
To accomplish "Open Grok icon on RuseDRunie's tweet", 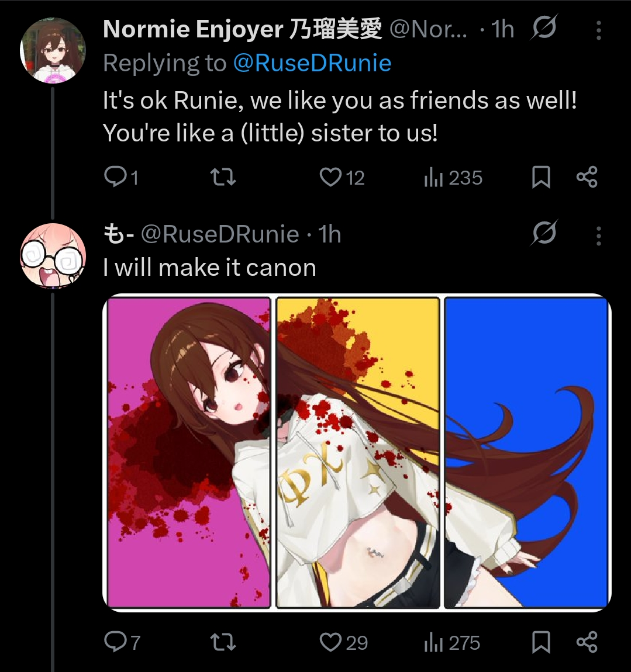I will point(544,234).
